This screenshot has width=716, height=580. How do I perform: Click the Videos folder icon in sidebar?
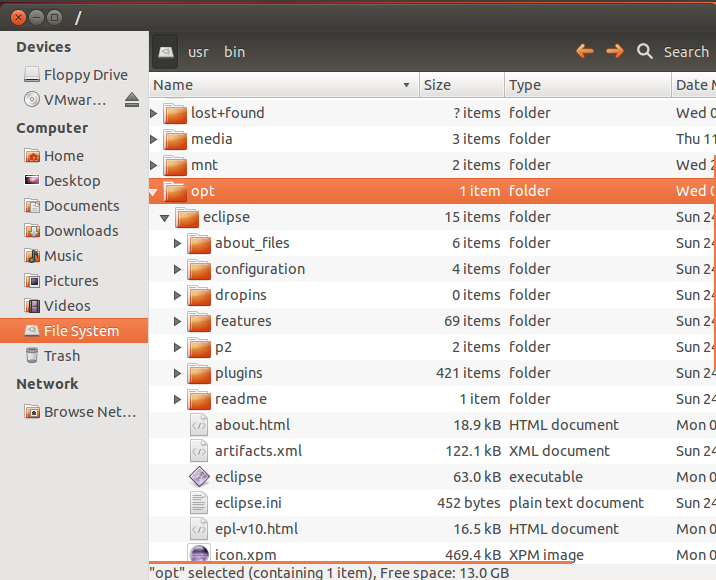(32, 306)
